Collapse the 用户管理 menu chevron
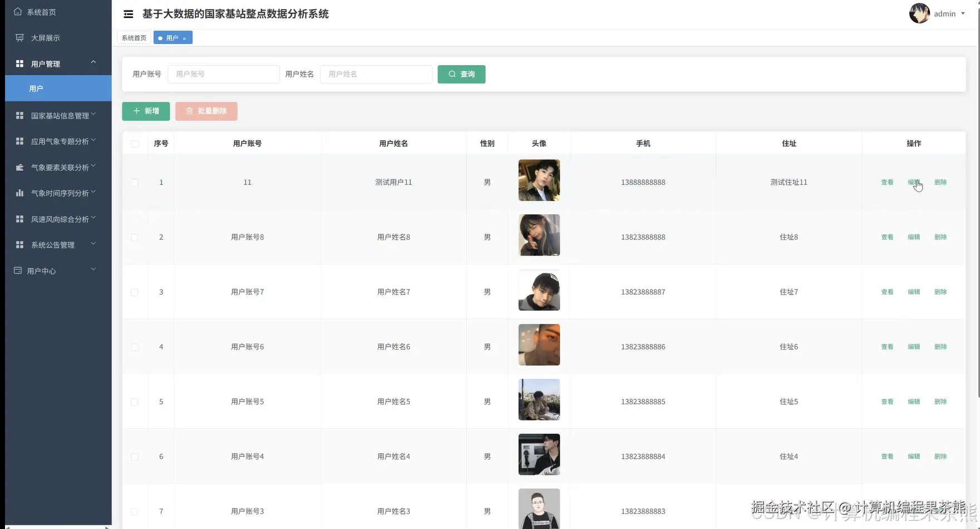 [x=94, y=62]
